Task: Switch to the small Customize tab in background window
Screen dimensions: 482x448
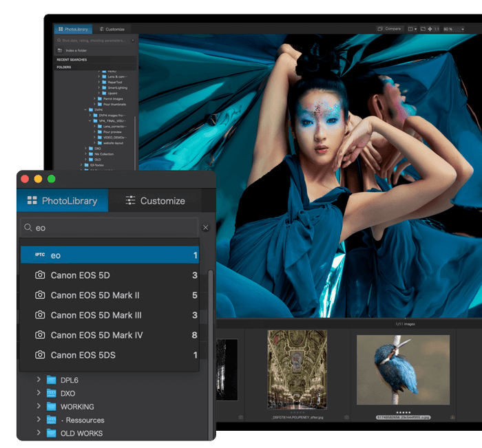Action: point(112,29)
